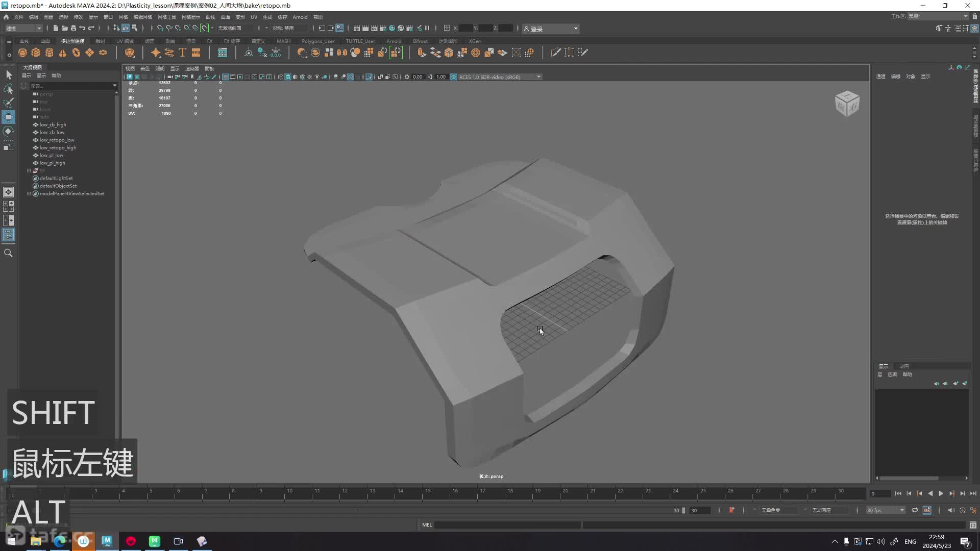Click the Bridge shelf icon
Screen dimensions: 980x551
(x=435, y=53)
